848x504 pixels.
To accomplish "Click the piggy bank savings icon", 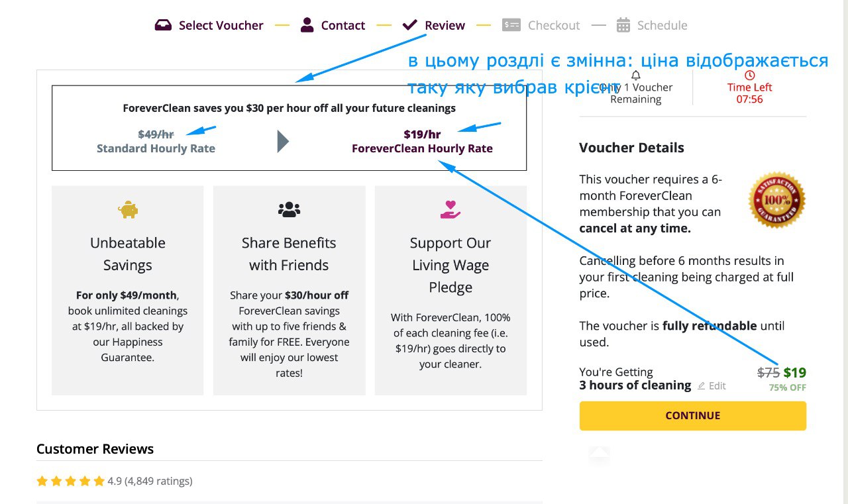I will point(128,210).
